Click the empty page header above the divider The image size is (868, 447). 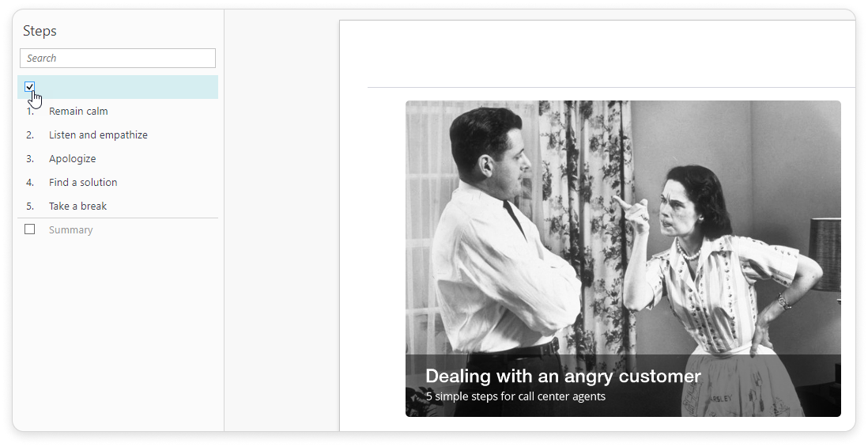[611, 55]
